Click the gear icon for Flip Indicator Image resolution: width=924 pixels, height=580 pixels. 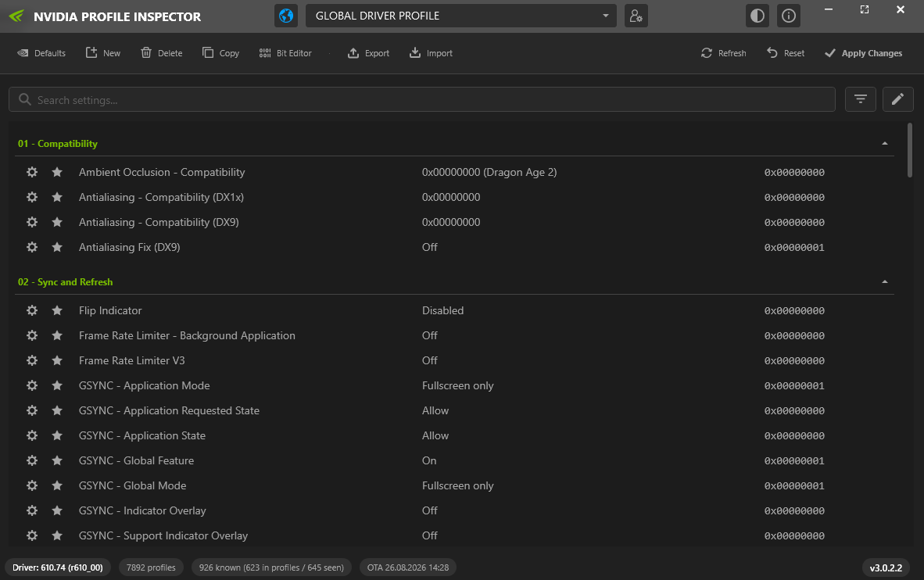[32, 310]
